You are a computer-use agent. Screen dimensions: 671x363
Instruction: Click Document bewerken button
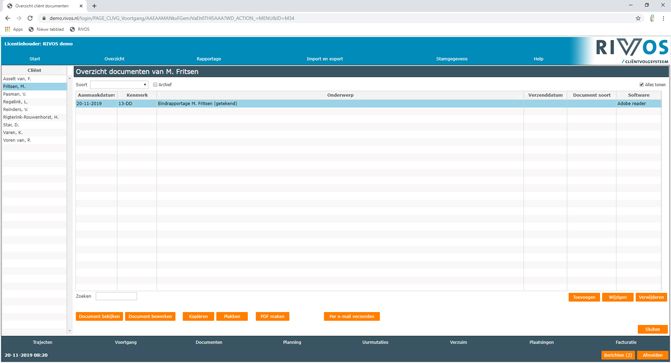pyautogui.click(x=150, y=316)
